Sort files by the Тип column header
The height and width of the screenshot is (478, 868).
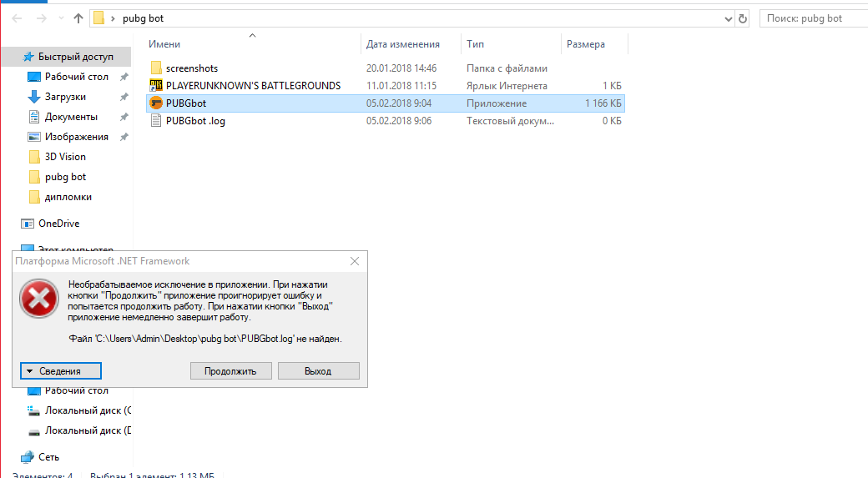[475, 44]
